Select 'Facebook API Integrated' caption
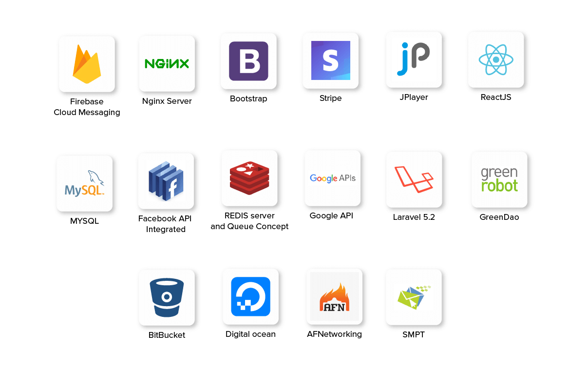This screenshot has height=390, width=588. pyautogui.click(x=165, y=224)
